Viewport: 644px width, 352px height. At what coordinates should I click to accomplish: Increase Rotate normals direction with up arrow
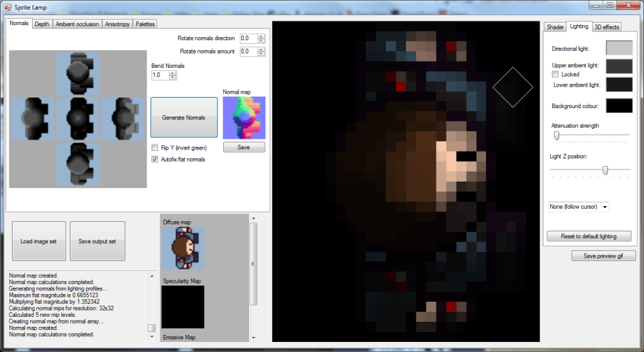pos(261,36)
